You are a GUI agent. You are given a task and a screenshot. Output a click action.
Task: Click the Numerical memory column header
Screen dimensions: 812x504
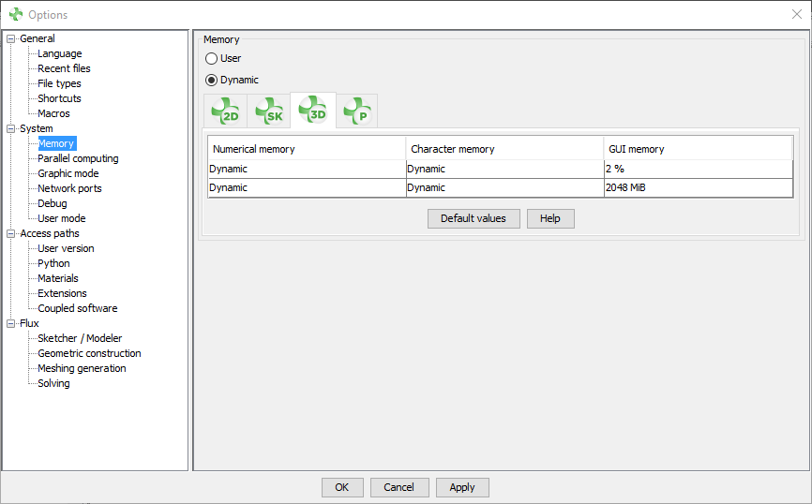point(307,149)
